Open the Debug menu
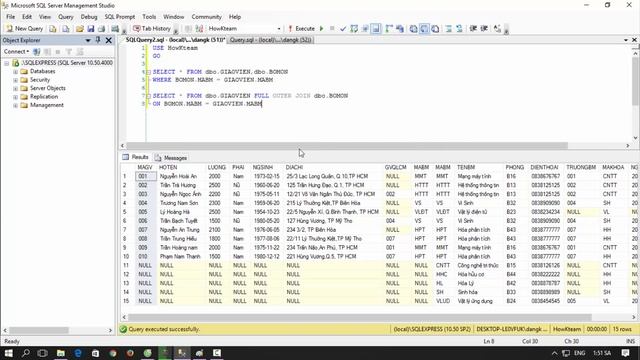640x360 pixels. (89, 17)
